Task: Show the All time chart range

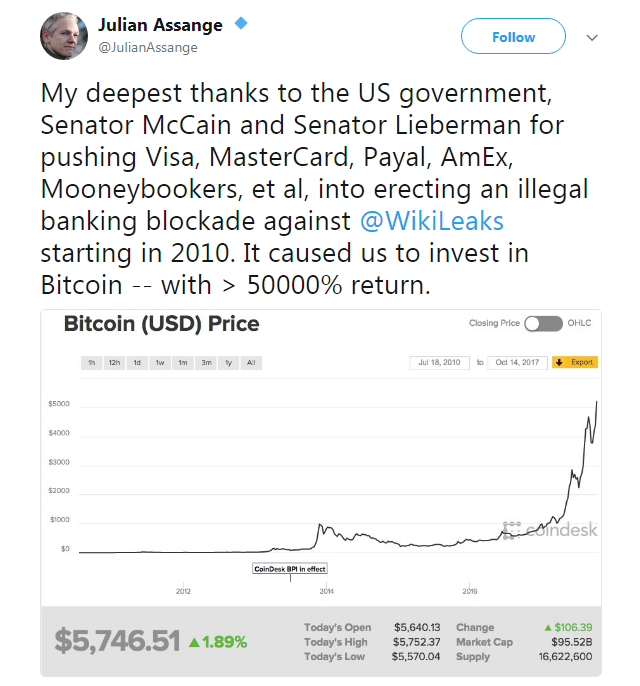Action: pyautogui.click(x=251, y=363)
